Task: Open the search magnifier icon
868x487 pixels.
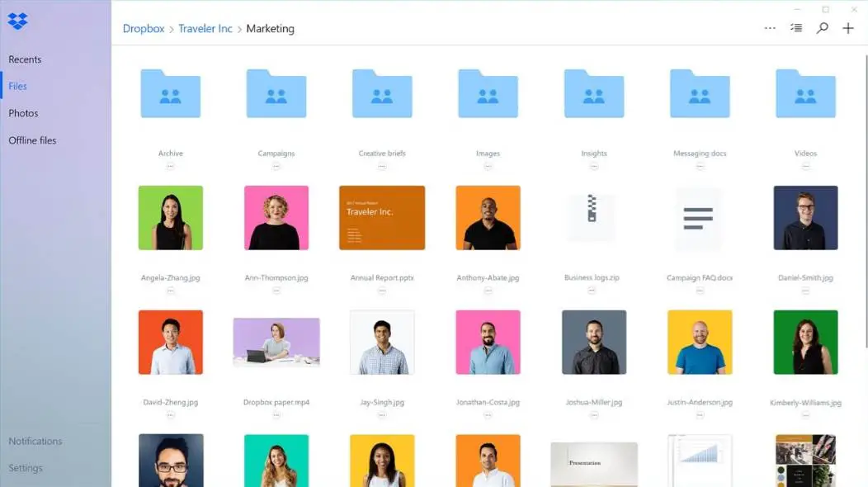Action: pyautogui.click(x=822, y=28)
